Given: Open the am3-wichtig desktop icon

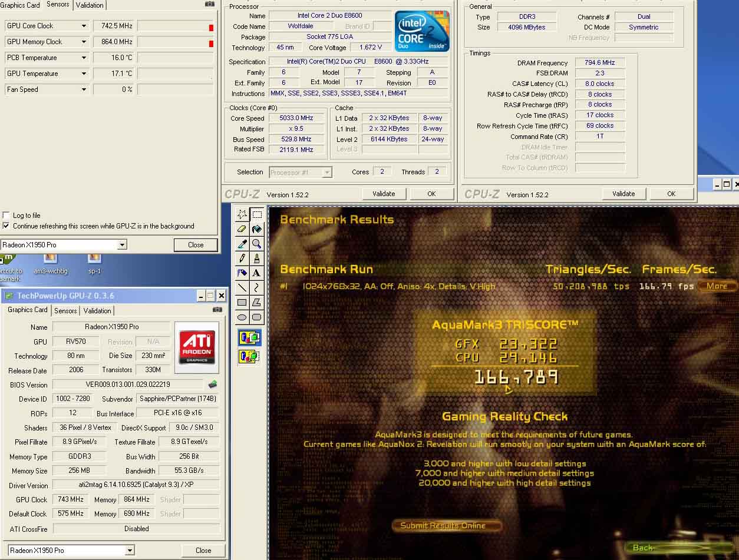Looking at the screenshot, I should [x=51, y=264].
